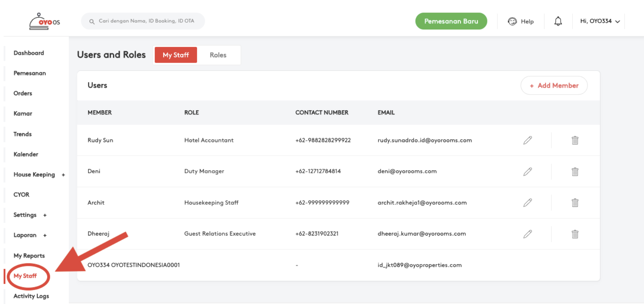This screenshot has height=304, width=644.
Task: Open My Staff in the sidebar
Action: coord(25,276)
